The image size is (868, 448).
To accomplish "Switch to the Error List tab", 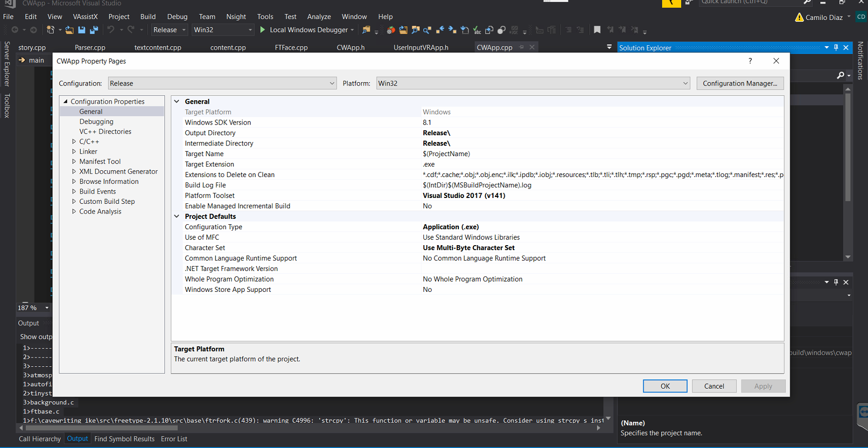I will pos(174,439).
